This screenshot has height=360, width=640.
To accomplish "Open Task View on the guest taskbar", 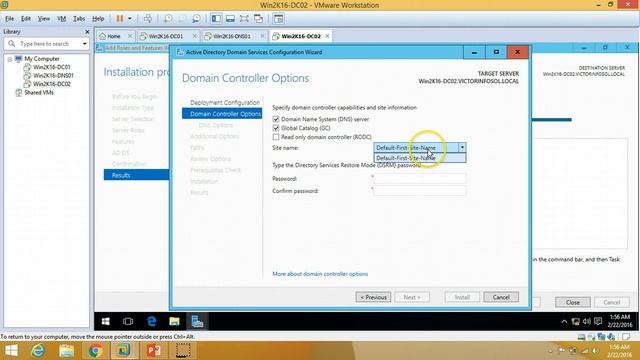I will [x=128, y=322].
